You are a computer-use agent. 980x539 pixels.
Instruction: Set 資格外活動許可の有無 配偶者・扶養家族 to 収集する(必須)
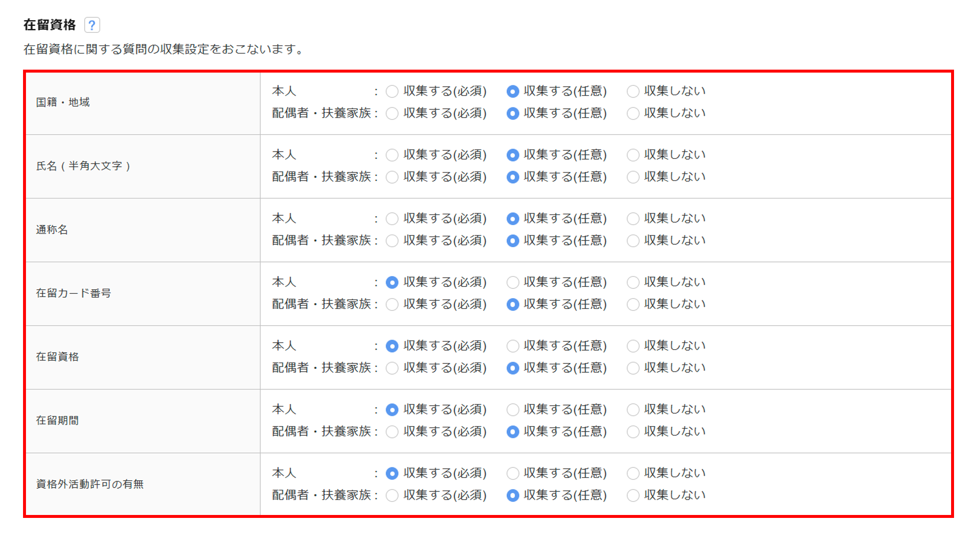pyautogui.click(x=392, y=495)
